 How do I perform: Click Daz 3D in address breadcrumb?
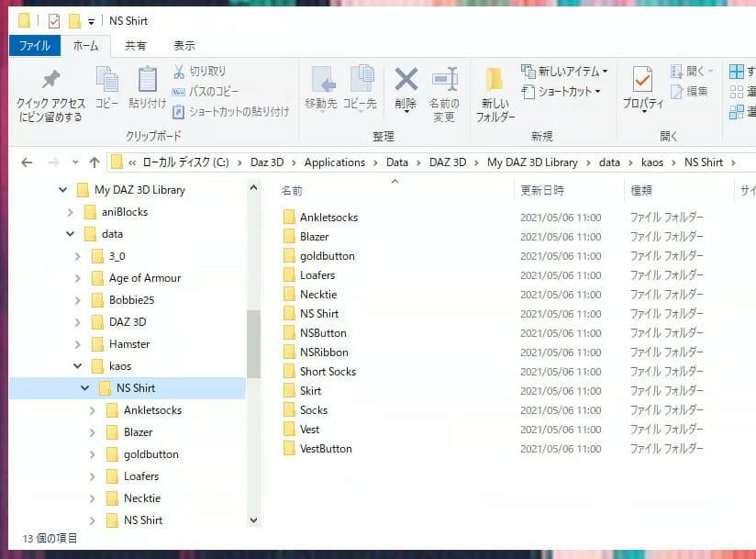coord(267,162)
